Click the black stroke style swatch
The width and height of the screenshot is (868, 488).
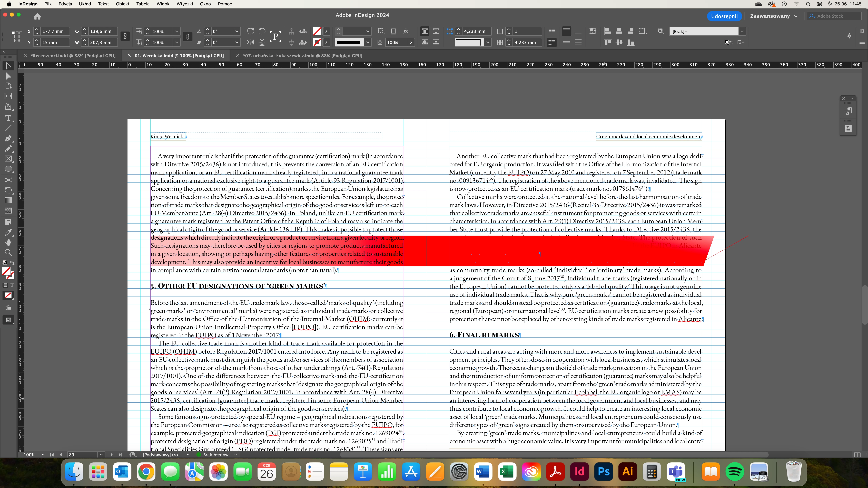(348, 42)
